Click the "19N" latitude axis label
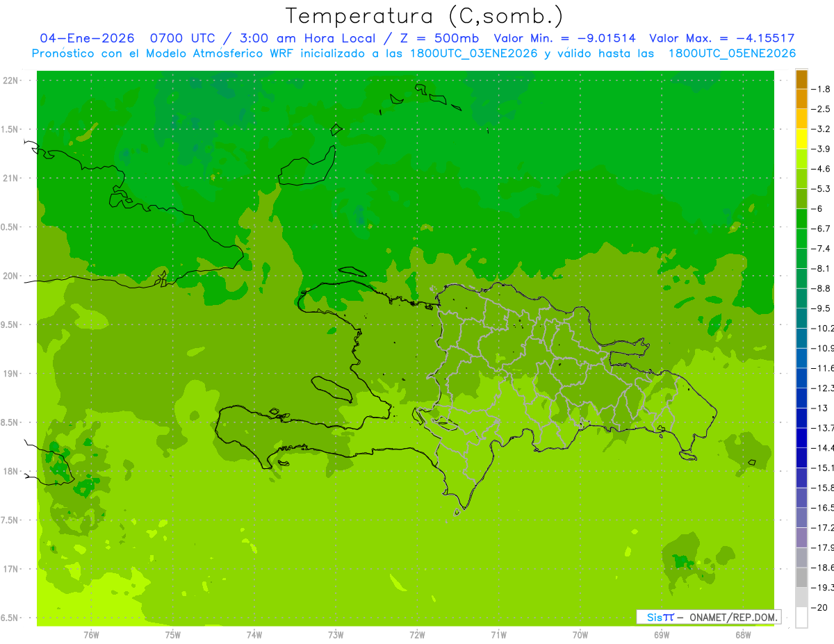This screenshot has height=644, width=834. pos(12,374)
